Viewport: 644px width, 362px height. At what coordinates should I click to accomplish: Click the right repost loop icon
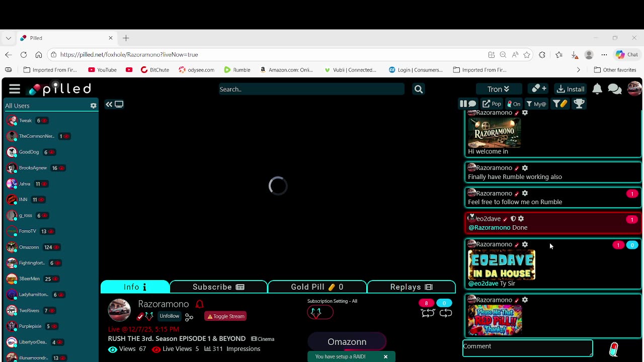pyautogui.click(x=445, y=313)
